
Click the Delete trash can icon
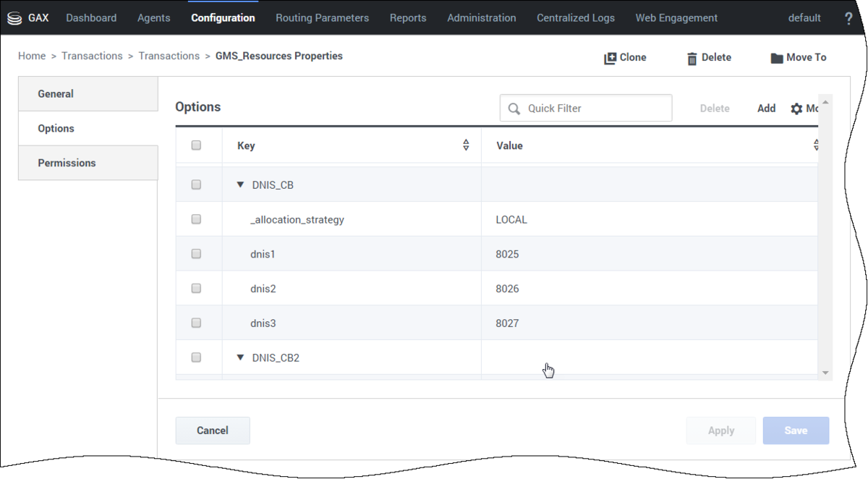[692, 58]
